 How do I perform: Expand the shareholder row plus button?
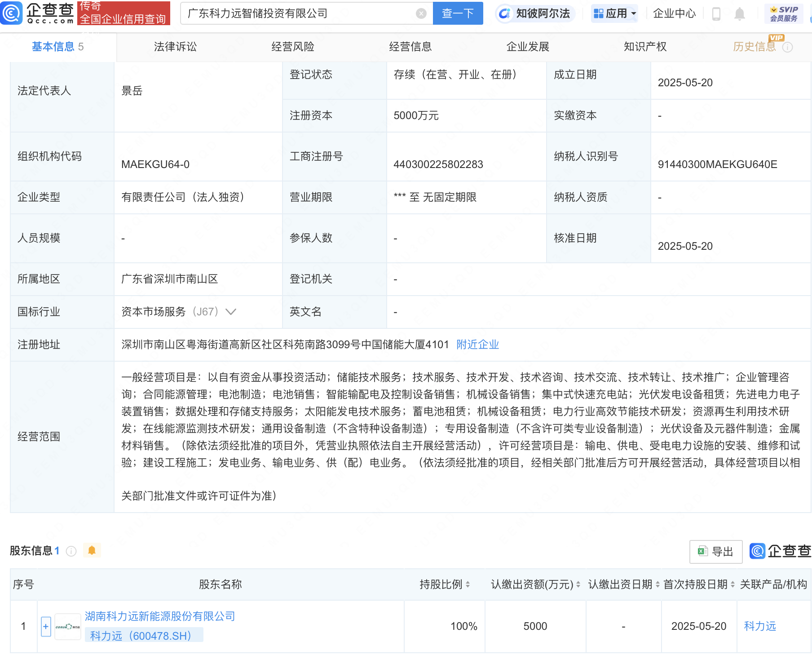point(46,626)
